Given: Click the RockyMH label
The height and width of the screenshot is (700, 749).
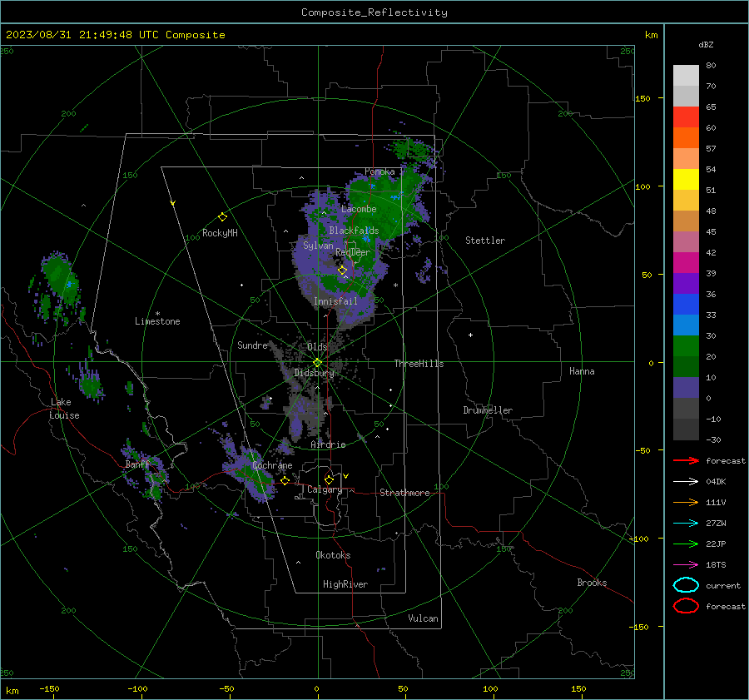Looking at the screenshot, I should (220, 233).
